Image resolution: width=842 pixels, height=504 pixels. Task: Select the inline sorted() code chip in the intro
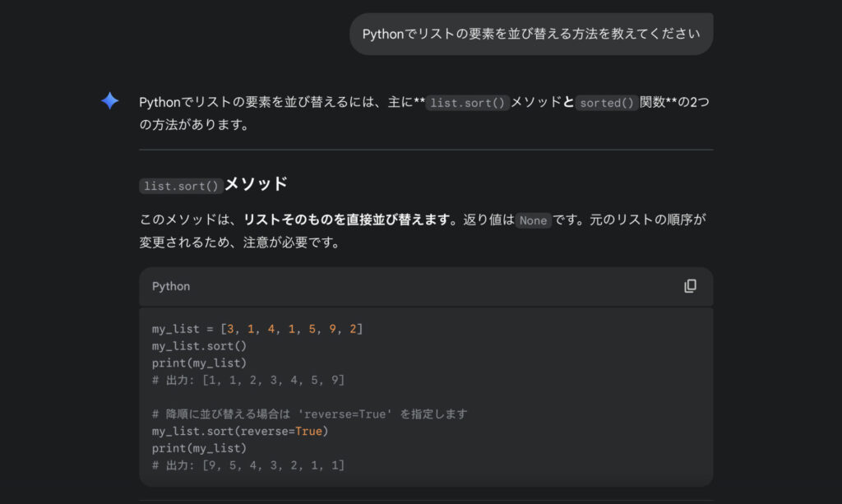pos(606,104)
